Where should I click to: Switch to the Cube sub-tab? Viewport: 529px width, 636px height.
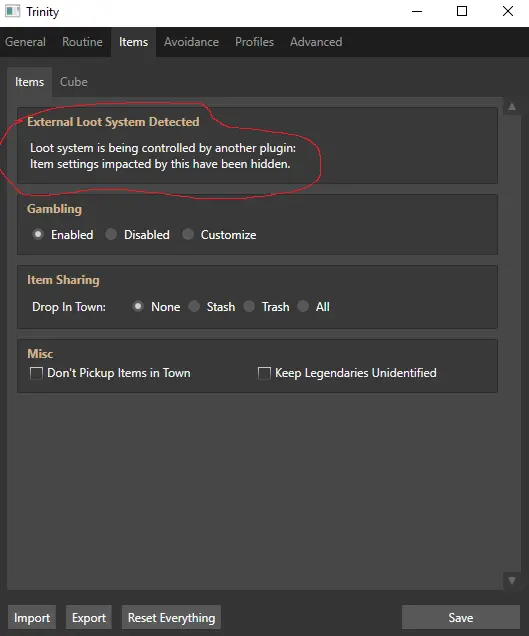[74, 82]
